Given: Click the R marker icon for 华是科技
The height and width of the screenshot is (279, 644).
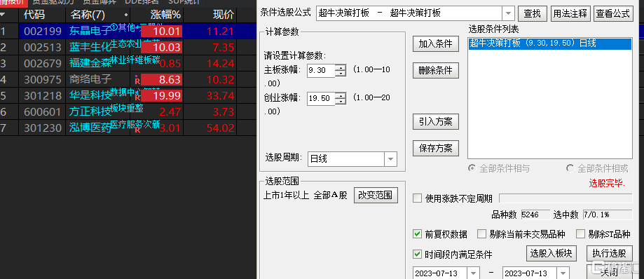Looking at the screenshot, I should point(137,97).
